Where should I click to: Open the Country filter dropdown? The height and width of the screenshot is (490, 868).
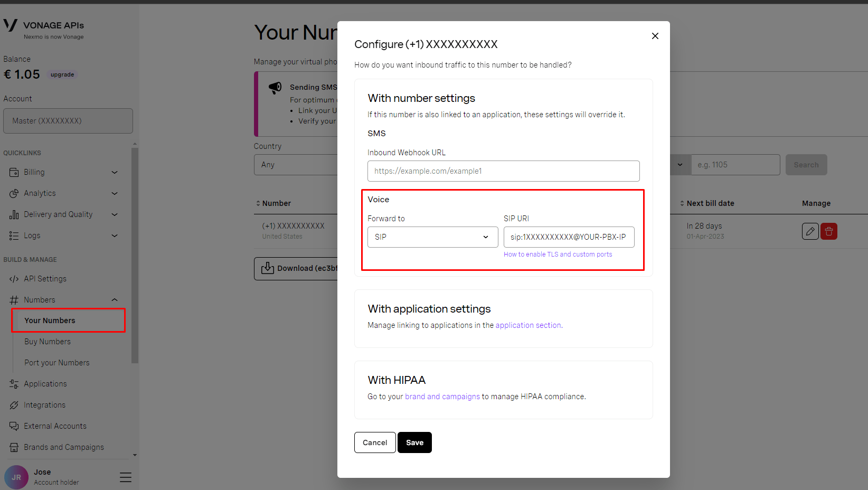click(x=296, y=164)
